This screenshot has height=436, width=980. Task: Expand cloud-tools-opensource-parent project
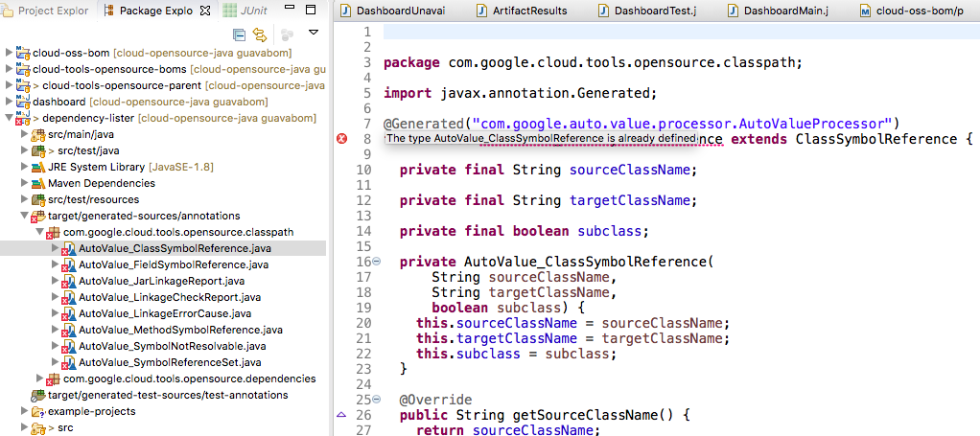pyautogui.click(x=8, y=85)
